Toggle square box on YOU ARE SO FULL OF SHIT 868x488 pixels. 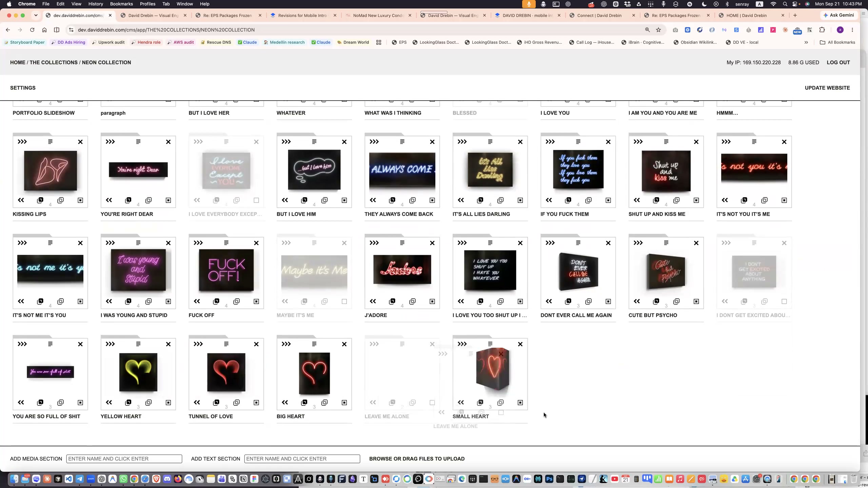(x=80, y=402)
